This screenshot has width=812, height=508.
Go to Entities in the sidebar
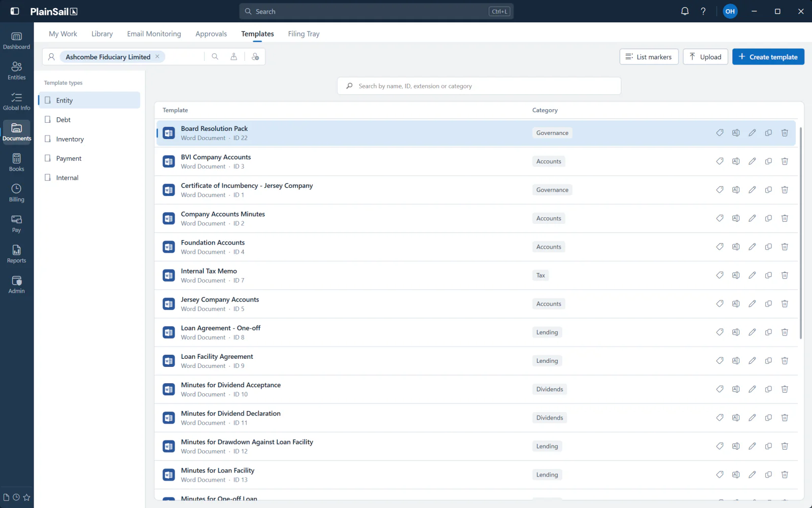pos(17,72)
